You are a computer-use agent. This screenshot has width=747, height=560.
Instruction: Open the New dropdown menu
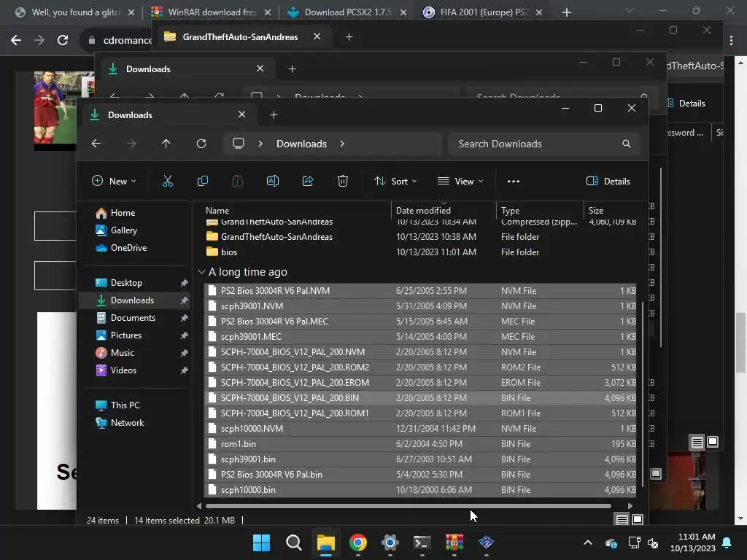(113, 181)
